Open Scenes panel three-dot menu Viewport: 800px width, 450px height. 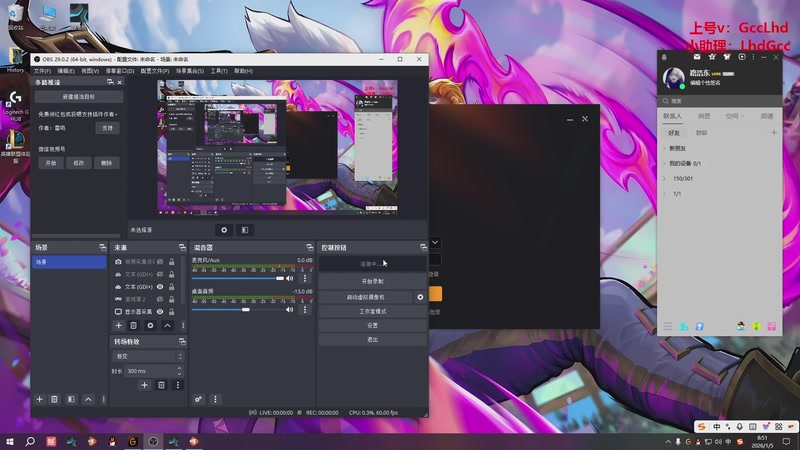104,399
